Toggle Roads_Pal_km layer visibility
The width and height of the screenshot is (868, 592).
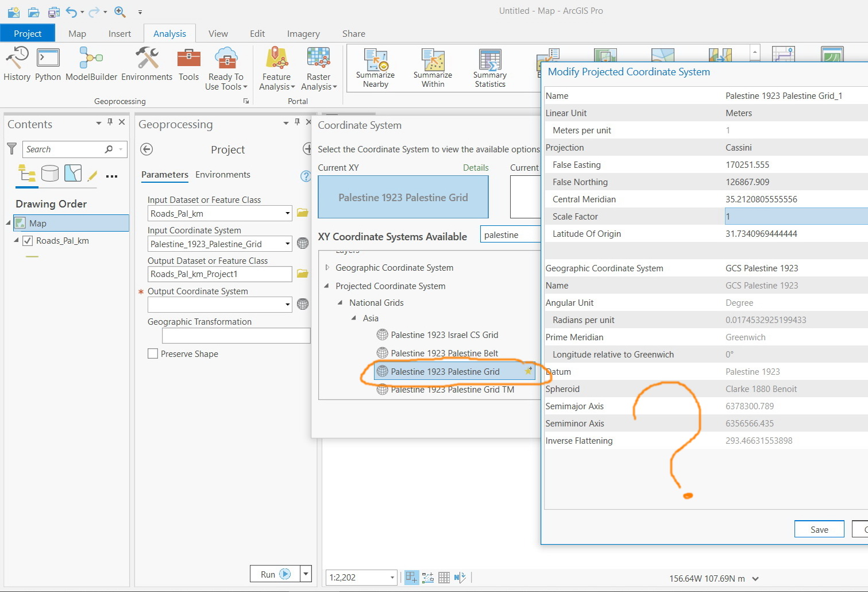[28, 241]
